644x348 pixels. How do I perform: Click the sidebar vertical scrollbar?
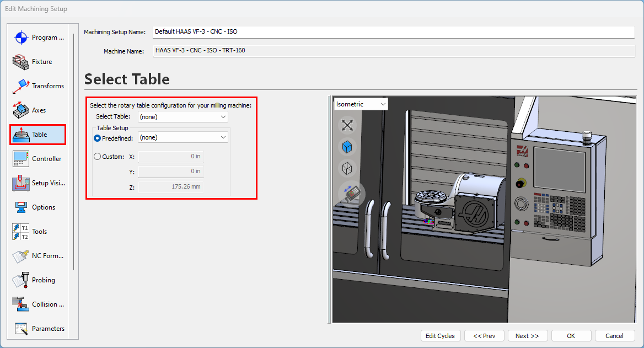(73, 152)
